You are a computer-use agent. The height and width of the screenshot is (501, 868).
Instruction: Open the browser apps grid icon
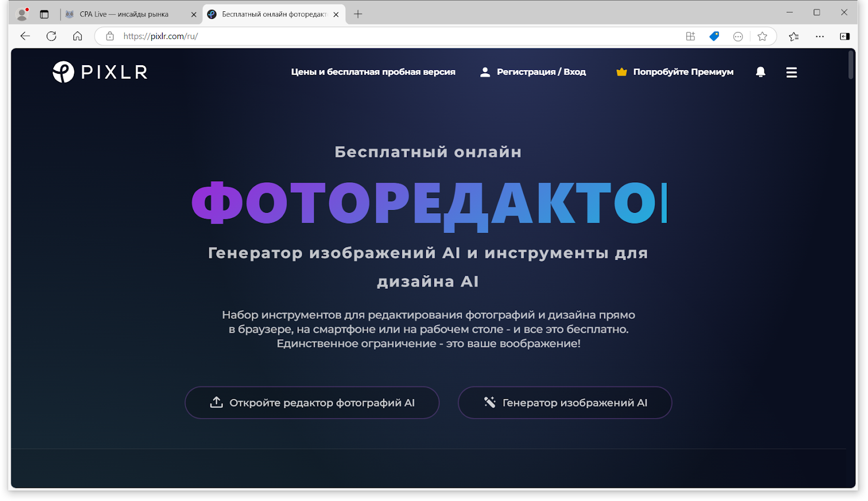click(690, 36)
